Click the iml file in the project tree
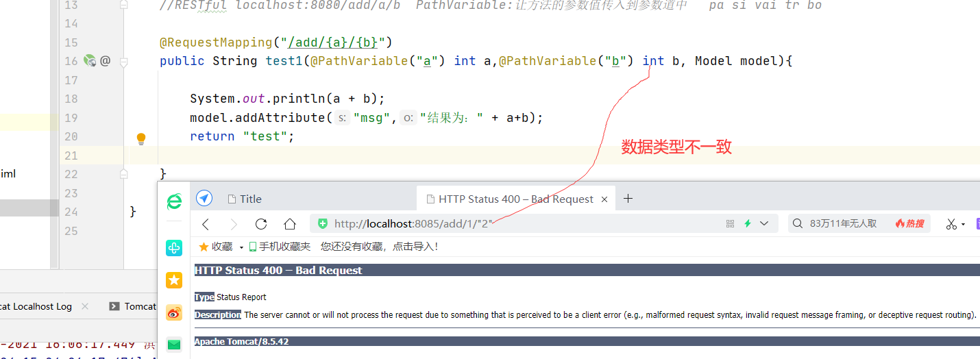The width and height of the screenshot is (980, 359). pyautogui.click(x=8, y=174)
